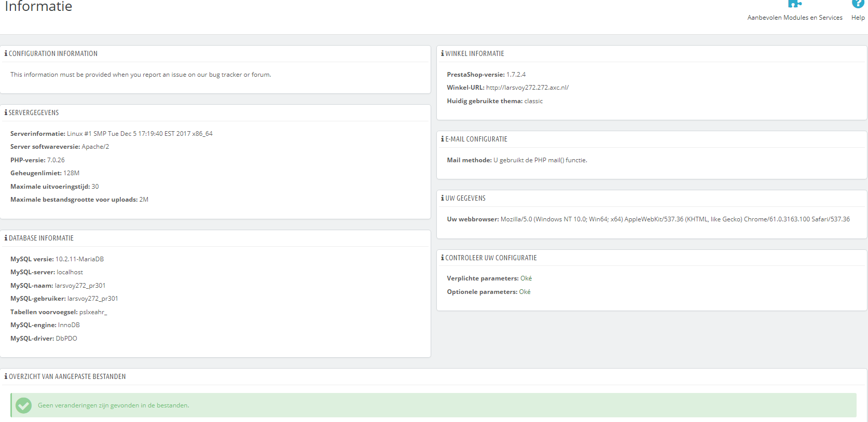
Task: Click the Servergegevens heading
Action: point(34,112)
